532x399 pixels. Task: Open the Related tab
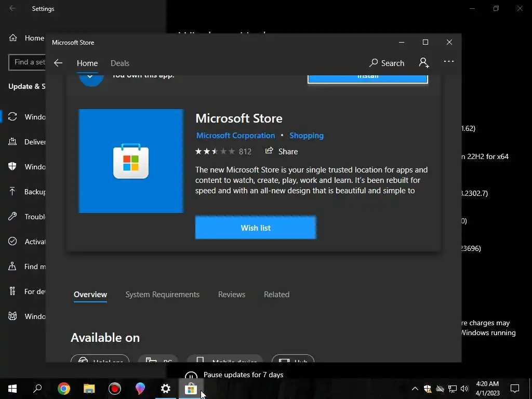coord(277,295)
